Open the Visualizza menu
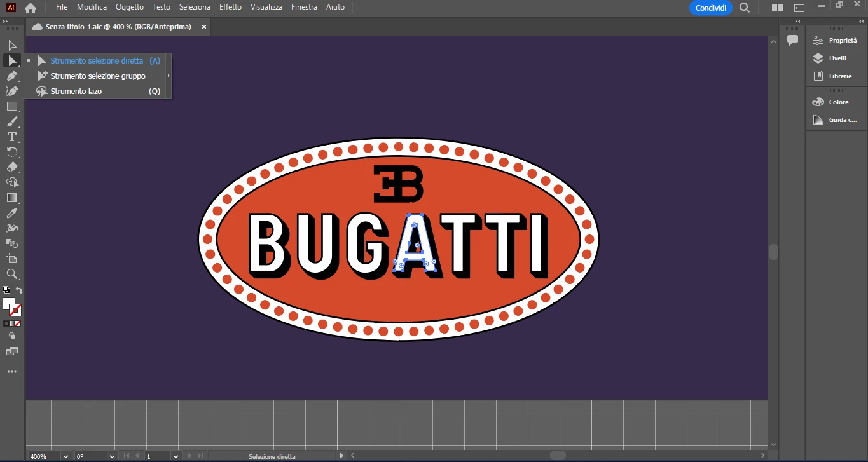 coord(266,7)
